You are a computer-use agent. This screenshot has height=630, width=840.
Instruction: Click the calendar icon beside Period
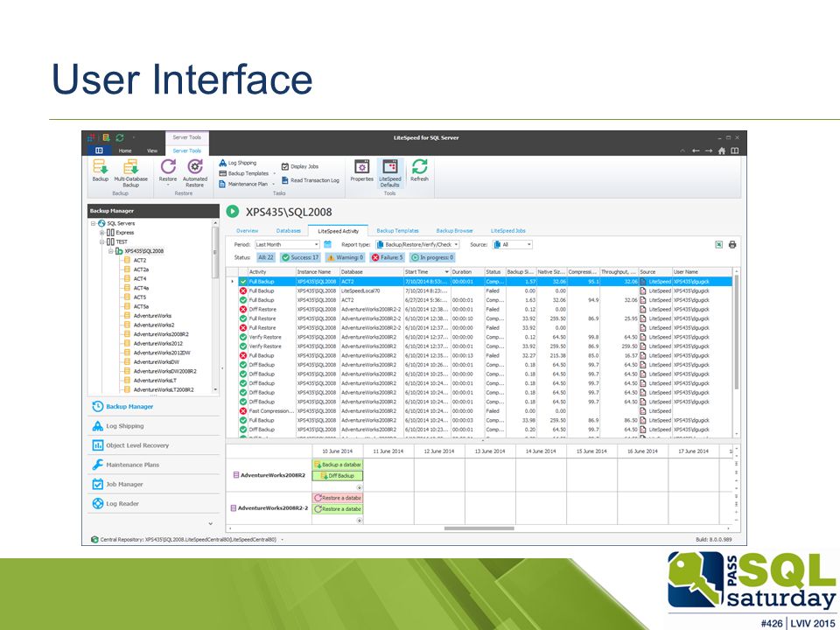pos(327,245)
